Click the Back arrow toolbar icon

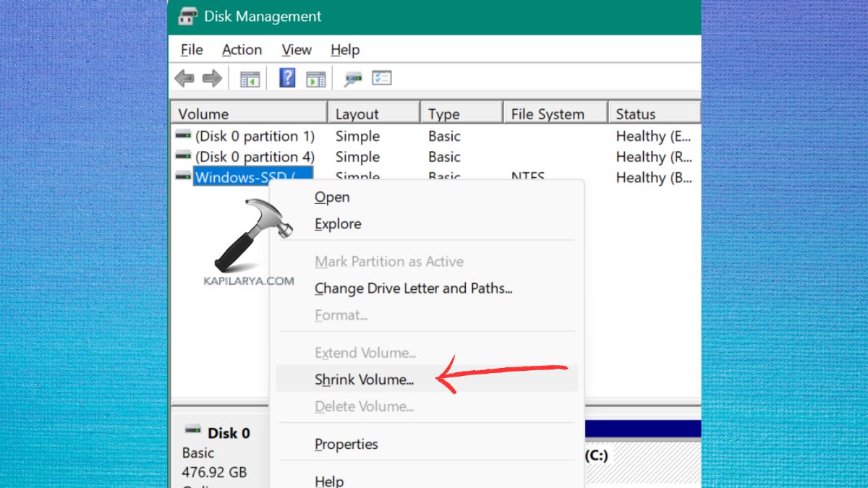pyautogui.click(x=184, y=78)
